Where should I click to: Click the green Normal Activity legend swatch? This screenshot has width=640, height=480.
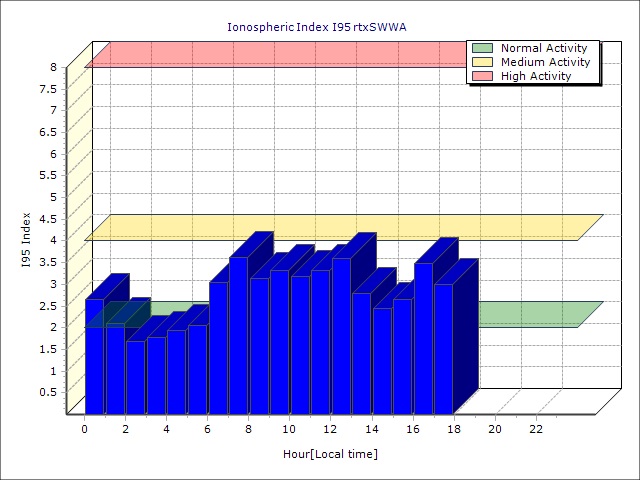tap(482, 48)
